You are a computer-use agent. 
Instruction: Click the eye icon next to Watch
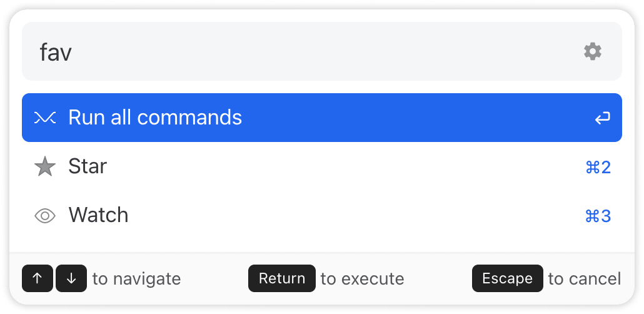(x=45, y=216)
